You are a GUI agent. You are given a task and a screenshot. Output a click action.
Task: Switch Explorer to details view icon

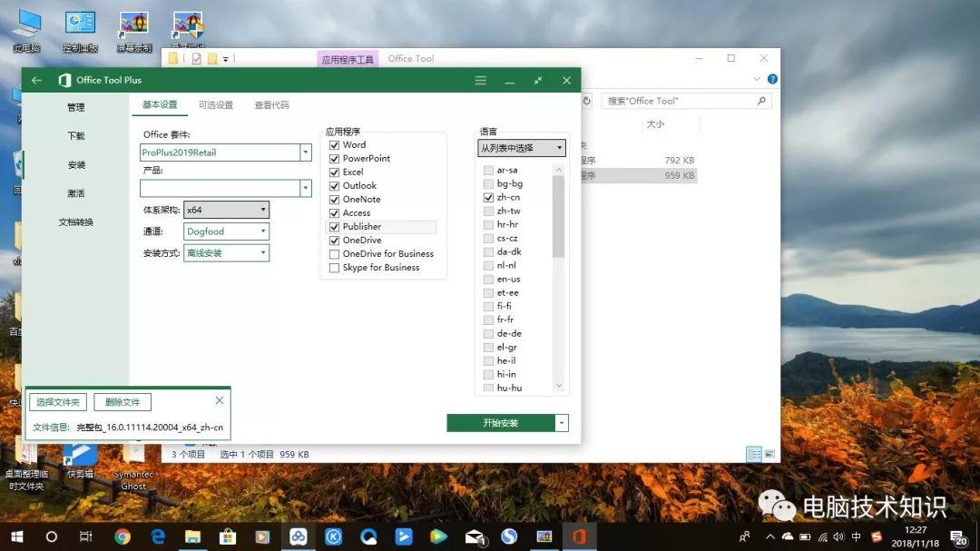[754, 454]
